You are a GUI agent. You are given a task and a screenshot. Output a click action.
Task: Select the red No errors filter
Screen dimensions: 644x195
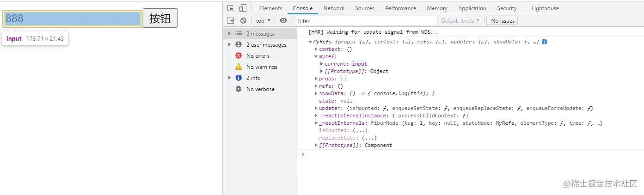point(258,56)
